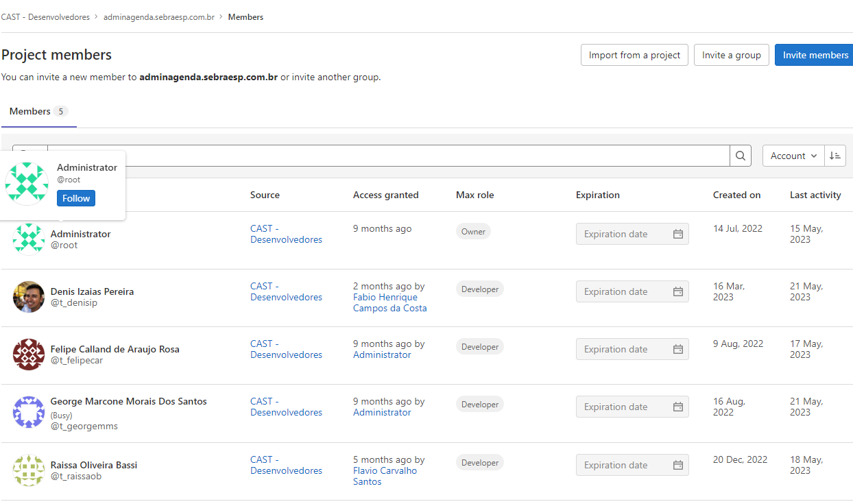Open Fabio Henrique Campos da Costa profile link
Image resolution: width=853 pixels, height=504 pixels.
point(389,302)
